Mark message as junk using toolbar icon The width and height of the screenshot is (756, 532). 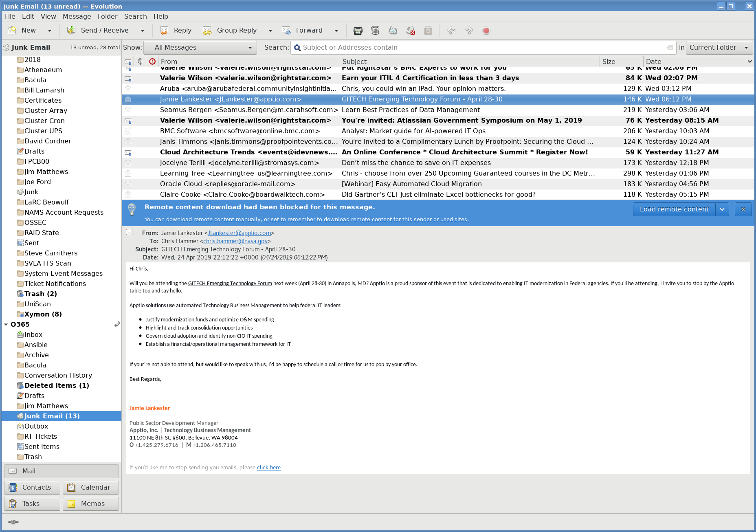[x=393, y=31]
